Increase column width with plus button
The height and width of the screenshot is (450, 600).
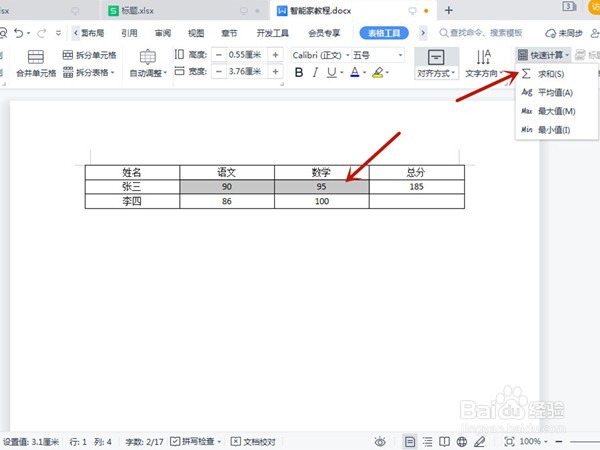pos(275,72)
